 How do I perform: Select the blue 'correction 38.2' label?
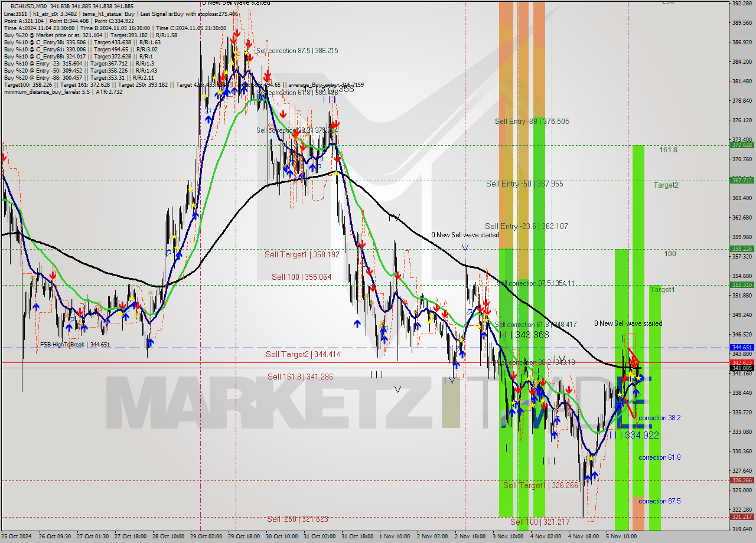pyautogui.click(x=660, y=418)
